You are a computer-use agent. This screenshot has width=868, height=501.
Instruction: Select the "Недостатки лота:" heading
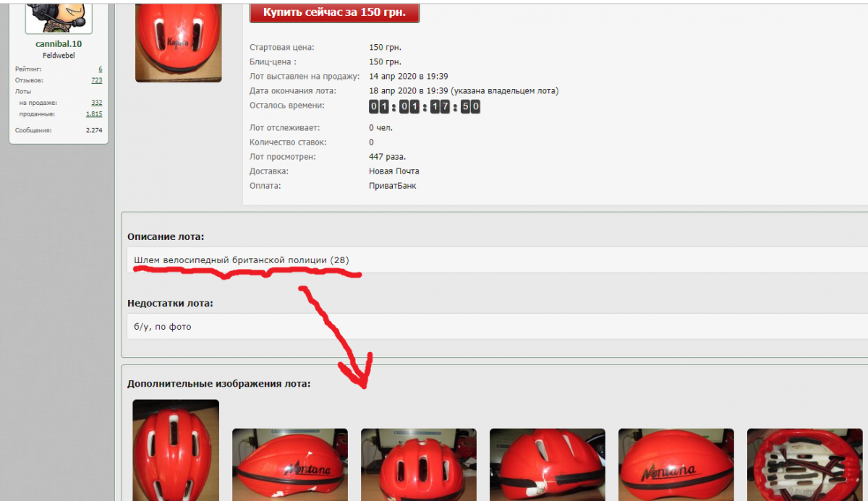(170, 303)
